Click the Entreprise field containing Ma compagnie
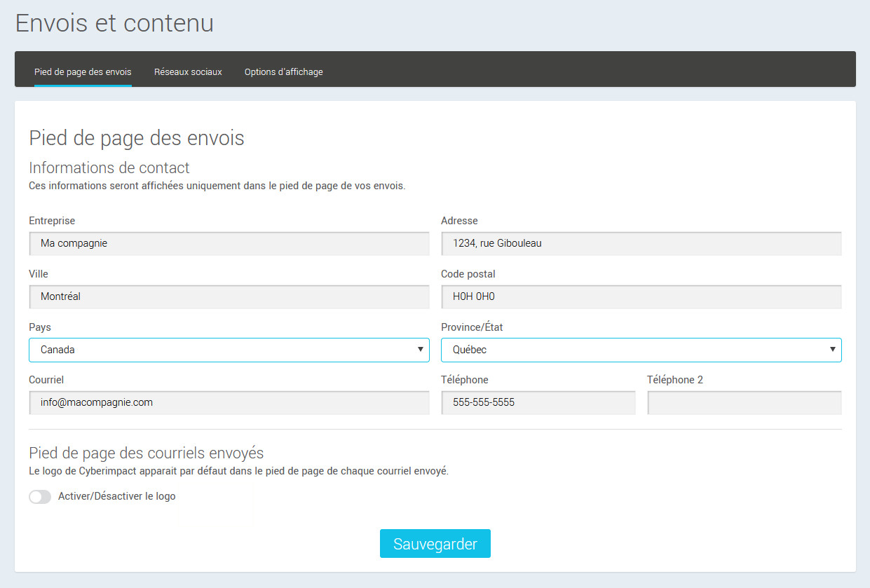The height and width of the screenshot is (588, 870). pos(229,243)
